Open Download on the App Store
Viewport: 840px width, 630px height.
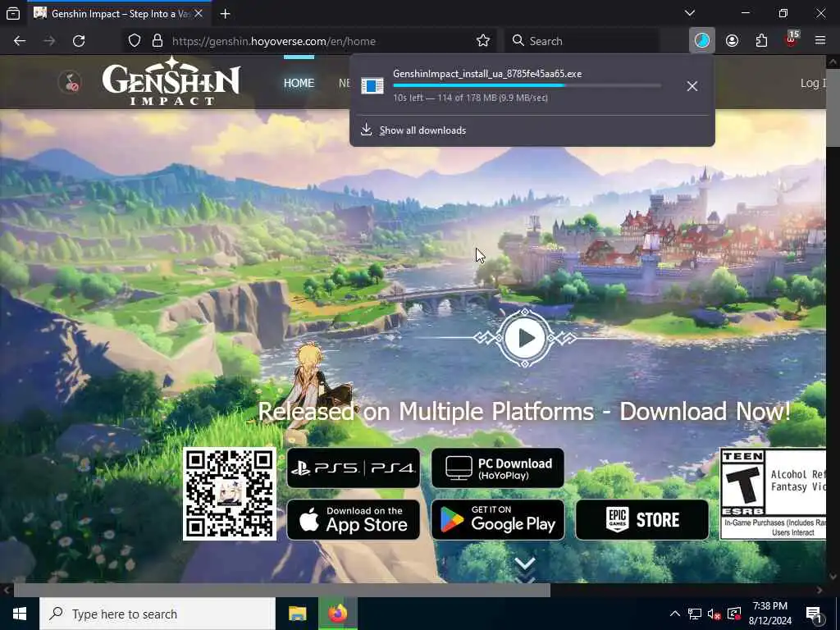coord(354,519)
